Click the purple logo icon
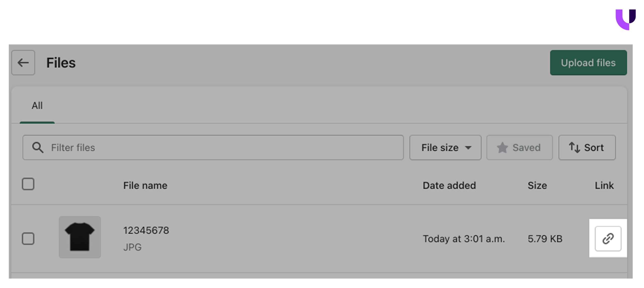 (x=625, y=19)
